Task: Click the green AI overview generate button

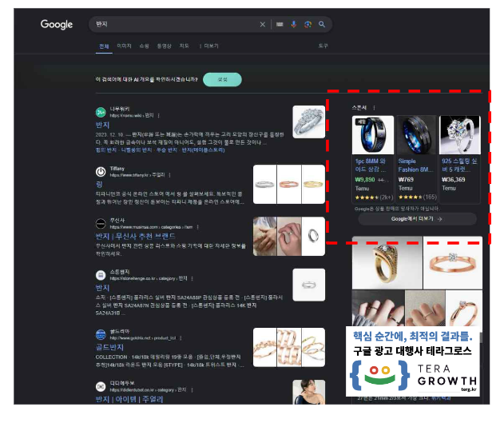Action: (222, 79)
